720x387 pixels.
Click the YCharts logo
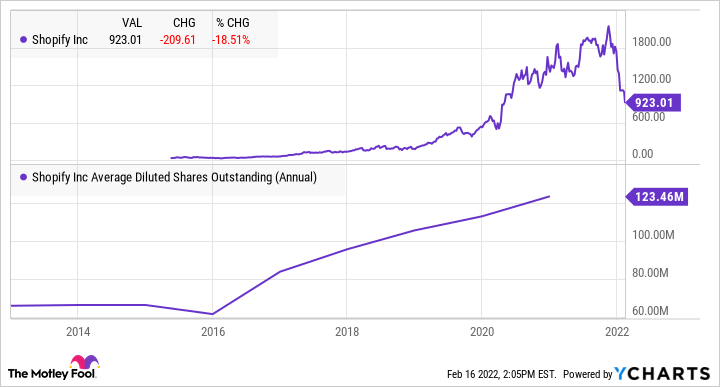tap(662, 374)
